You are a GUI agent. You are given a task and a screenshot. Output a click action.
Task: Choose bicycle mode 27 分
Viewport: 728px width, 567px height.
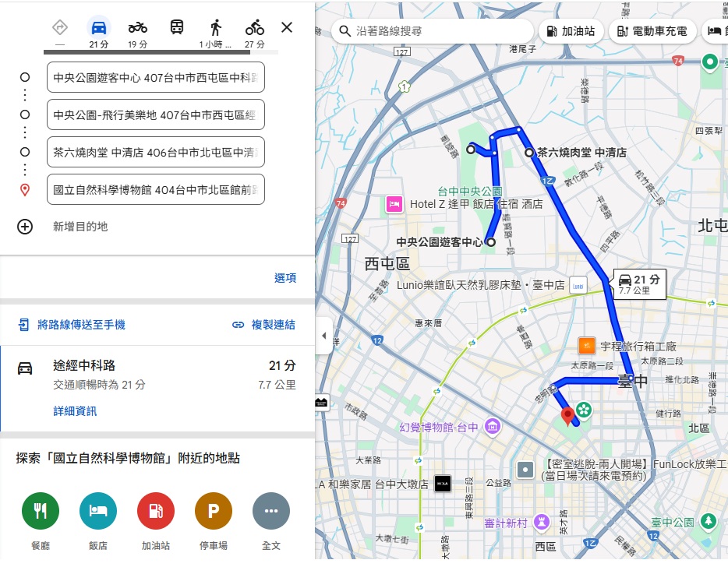tap(255, 32)
